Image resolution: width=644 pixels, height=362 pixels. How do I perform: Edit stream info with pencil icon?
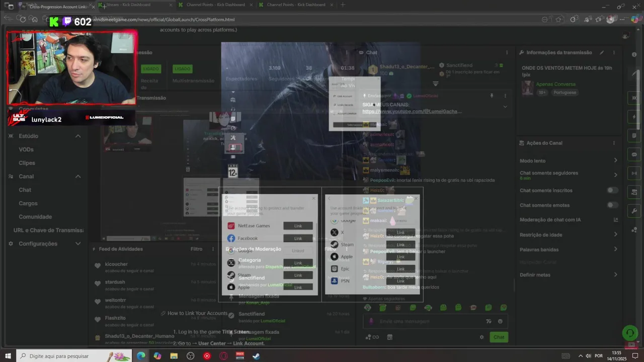[602, 52]
